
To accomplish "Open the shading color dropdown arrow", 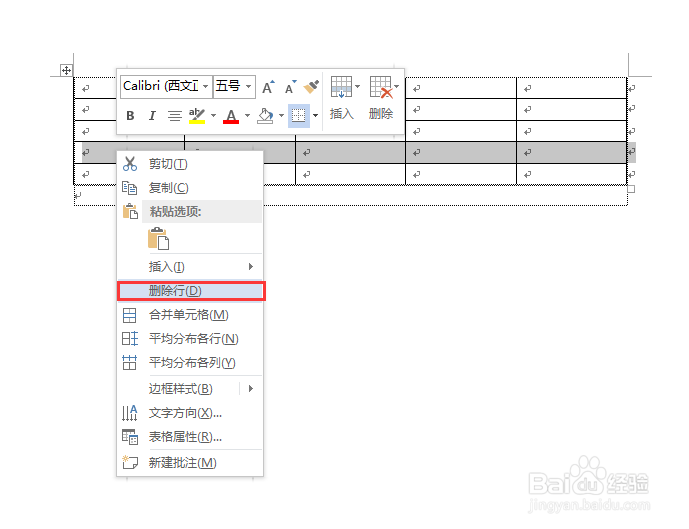I will coord(282,116).
